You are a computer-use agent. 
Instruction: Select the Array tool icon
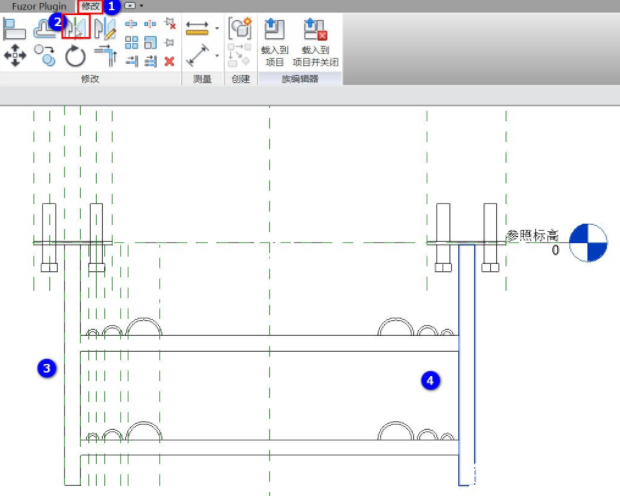pos(131,42)
